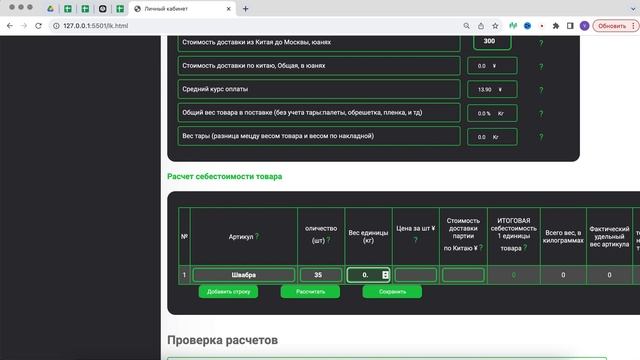The height and width of the screenshot is (360, 640).
Task: Edit China-to-Moscow delivery cost field 300
Action: point(492,42)
